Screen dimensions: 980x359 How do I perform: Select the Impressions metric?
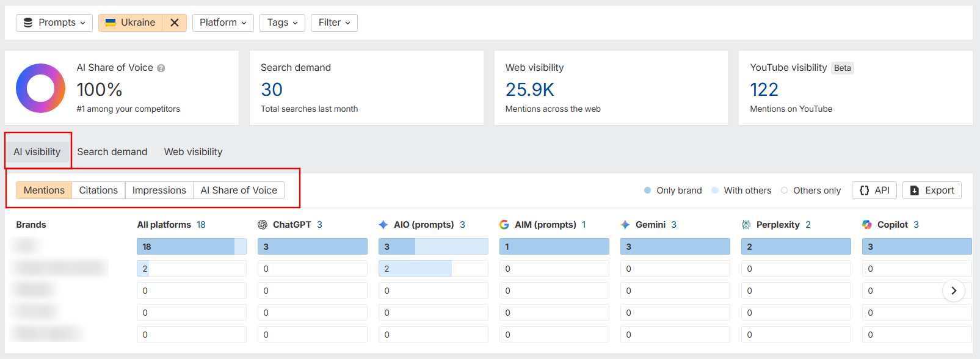coord(159,190)
